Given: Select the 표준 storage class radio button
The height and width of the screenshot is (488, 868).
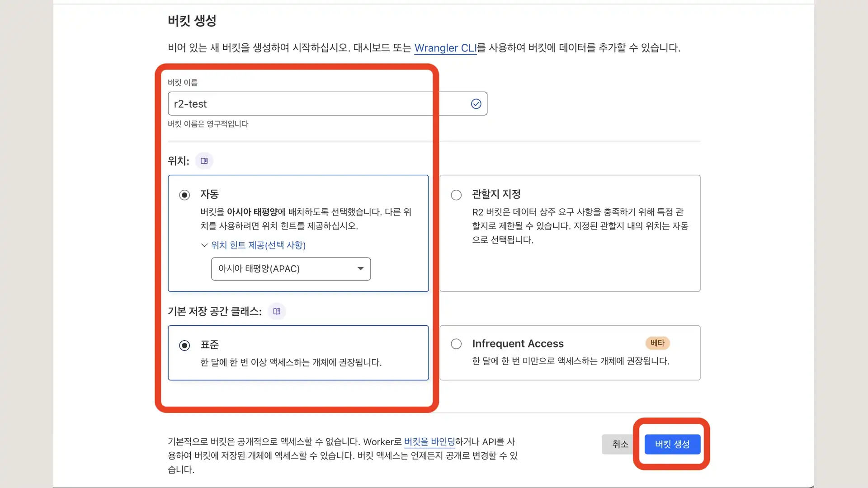Looking at the screenshot, I should tap(184, 346).
